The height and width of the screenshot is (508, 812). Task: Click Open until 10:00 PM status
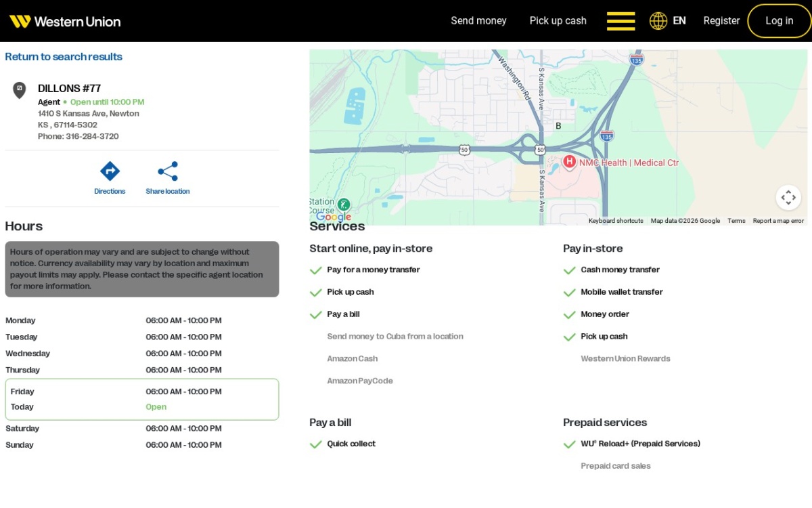[x=108, y=102]
